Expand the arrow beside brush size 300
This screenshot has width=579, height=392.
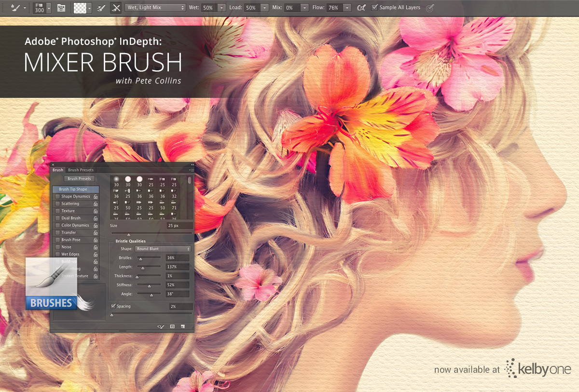(49, 8)
